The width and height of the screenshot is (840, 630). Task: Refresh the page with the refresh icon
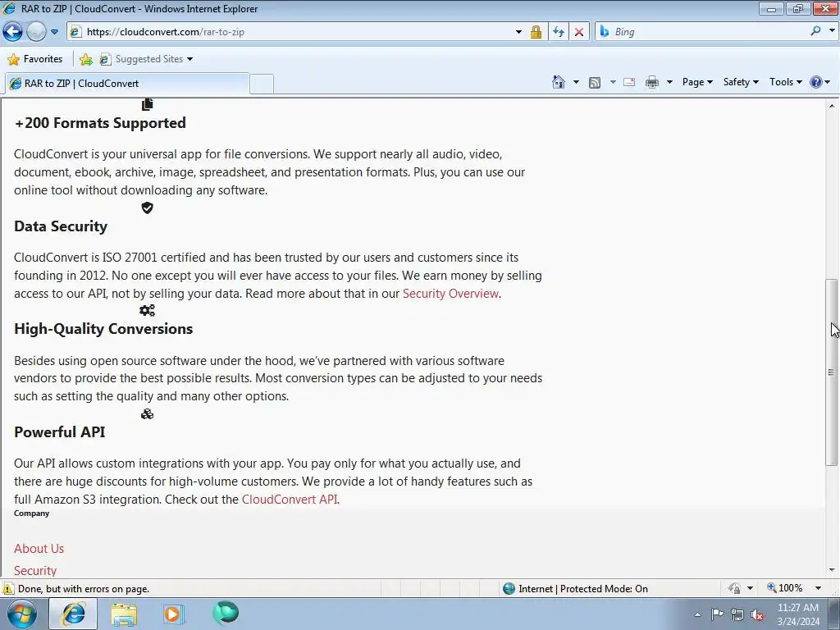558,32
